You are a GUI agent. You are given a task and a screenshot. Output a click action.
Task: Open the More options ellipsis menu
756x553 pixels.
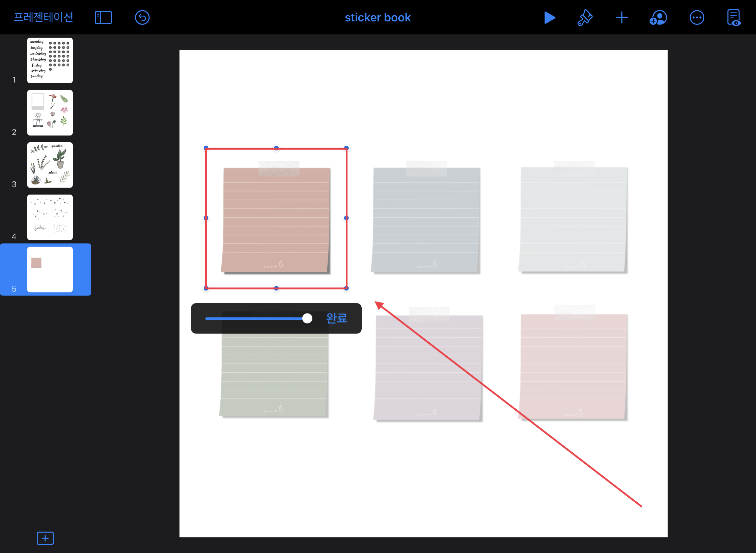coord(697,18)
